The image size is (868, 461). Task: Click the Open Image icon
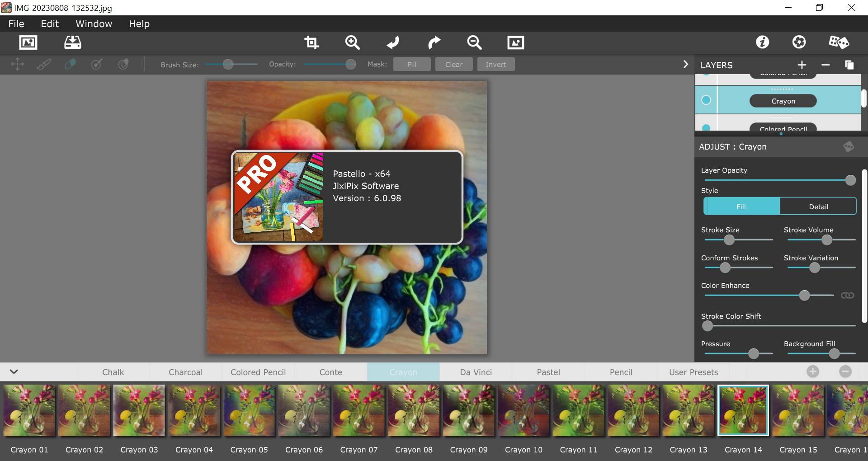pyautogui.click(x=28, y=42)
